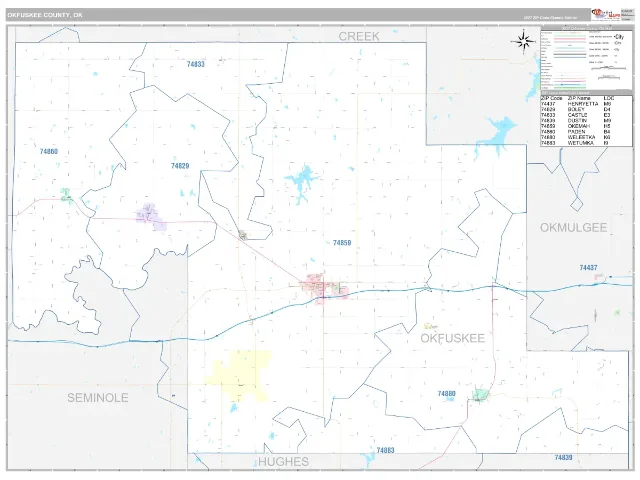Click BOLEY in the ZIP index table
This screenshot has height=480, width=640.
pos(576,109)
